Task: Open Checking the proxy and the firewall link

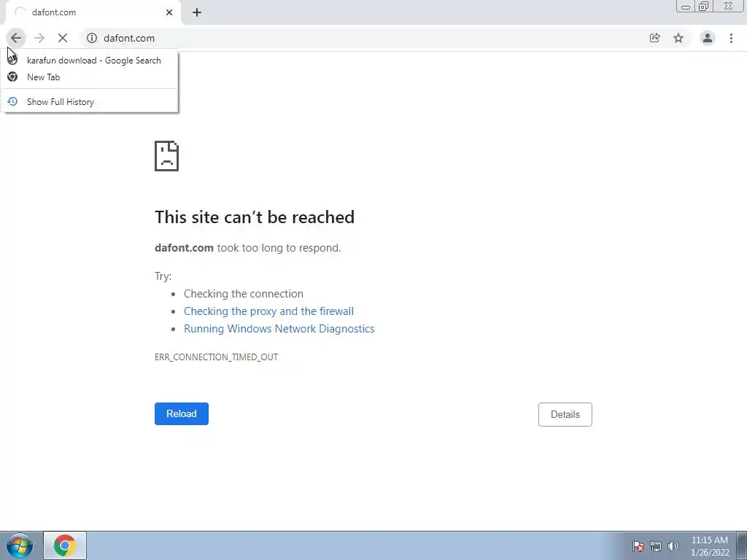Action: point(268,311)
